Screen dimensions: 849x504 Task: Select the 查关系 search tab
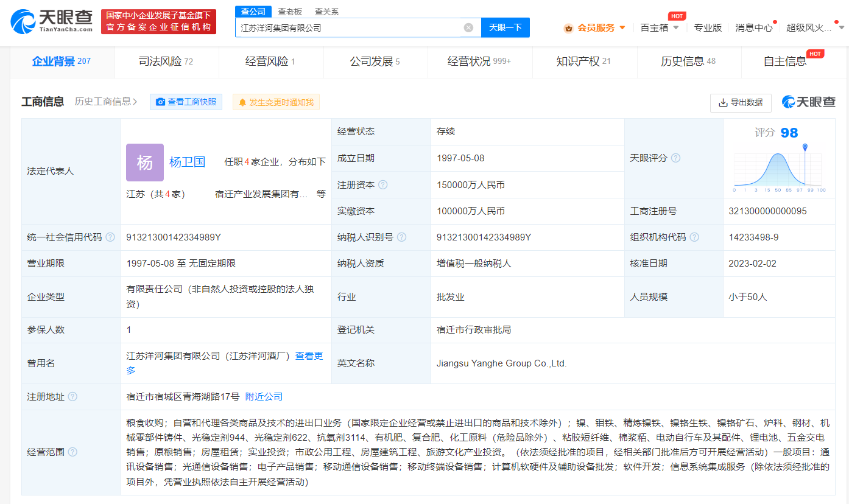pos(327,12)
